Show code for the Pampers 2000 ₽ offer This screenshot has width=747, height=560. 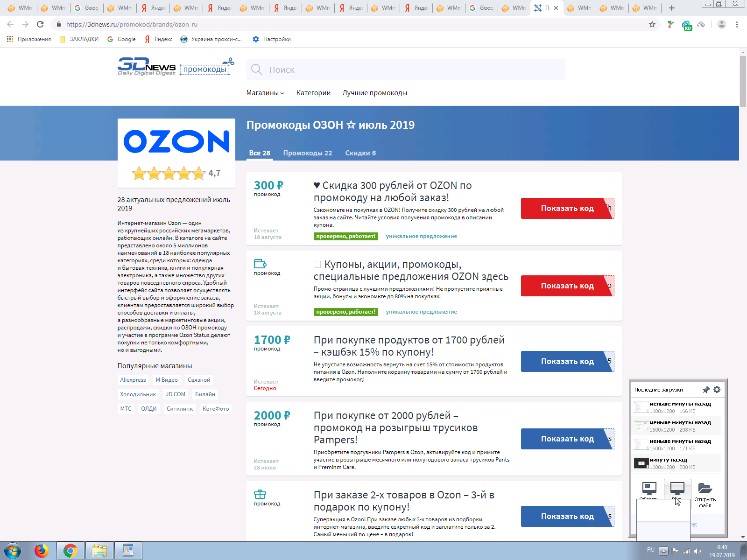pyautogui.click(x=567, y=439)
